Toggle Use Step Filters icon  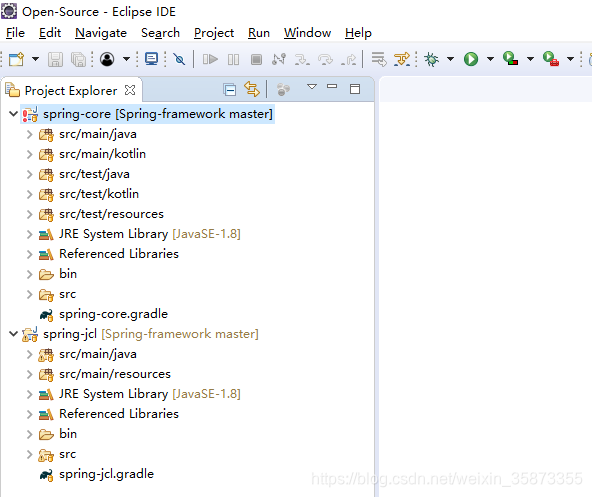402,59
